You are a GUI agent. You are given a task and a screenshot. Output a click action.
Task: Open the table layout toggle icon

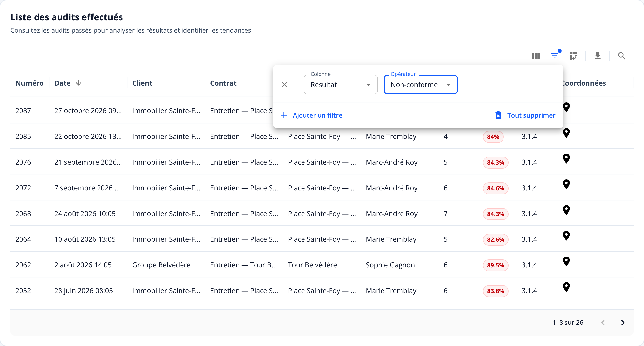click(573, 56)
